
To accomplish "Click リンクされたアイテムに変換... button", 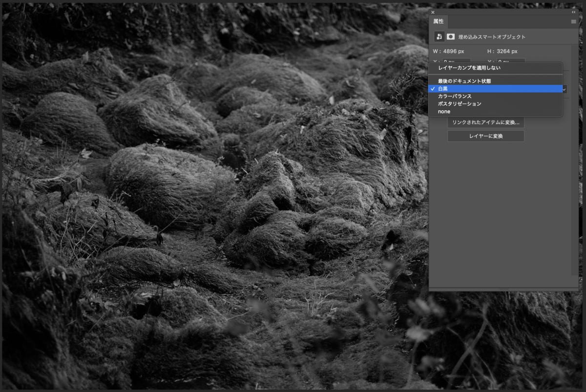I will [486, 123].
